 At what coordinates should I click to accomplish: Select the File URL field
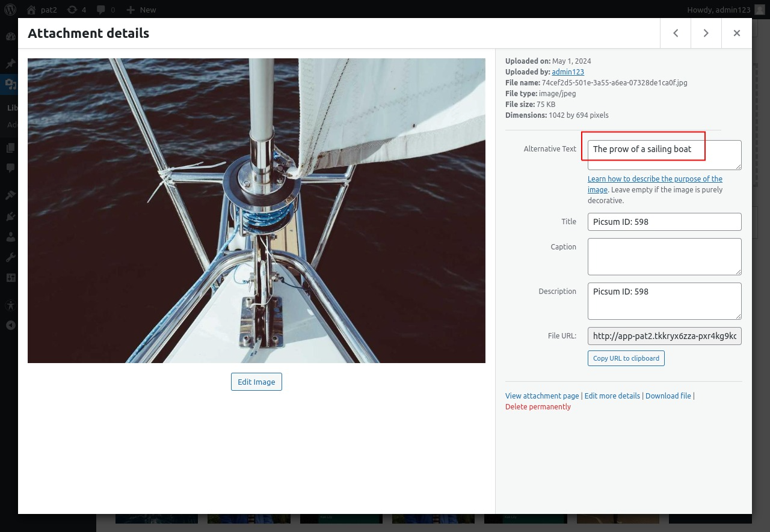click(x=664, y=336)
